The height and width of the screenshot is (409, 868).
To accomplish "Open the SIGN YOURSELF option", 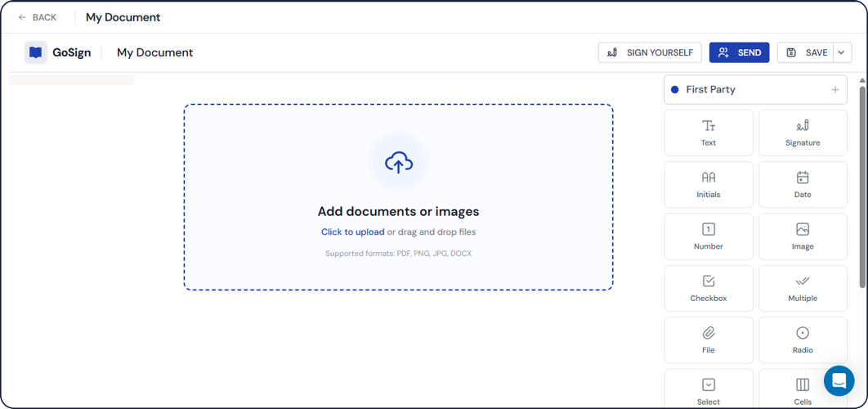I will [x=650, y=52].
